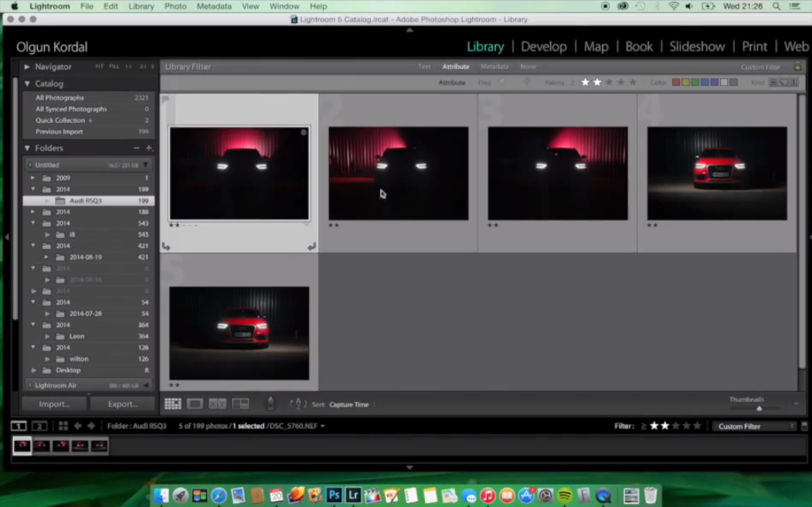Collapse the Catalog panel
This screenshot has height=507, width=812.
tap(28, 83)
